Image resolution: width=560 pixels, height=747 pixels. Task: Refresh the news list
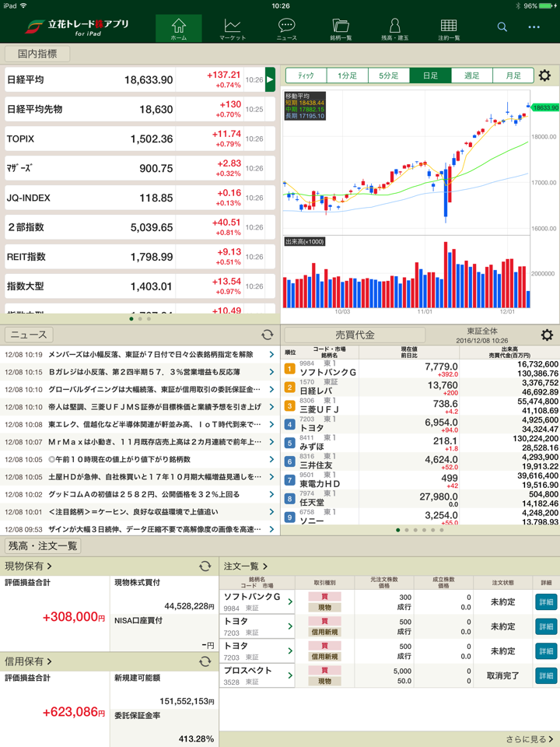(267, 335)
